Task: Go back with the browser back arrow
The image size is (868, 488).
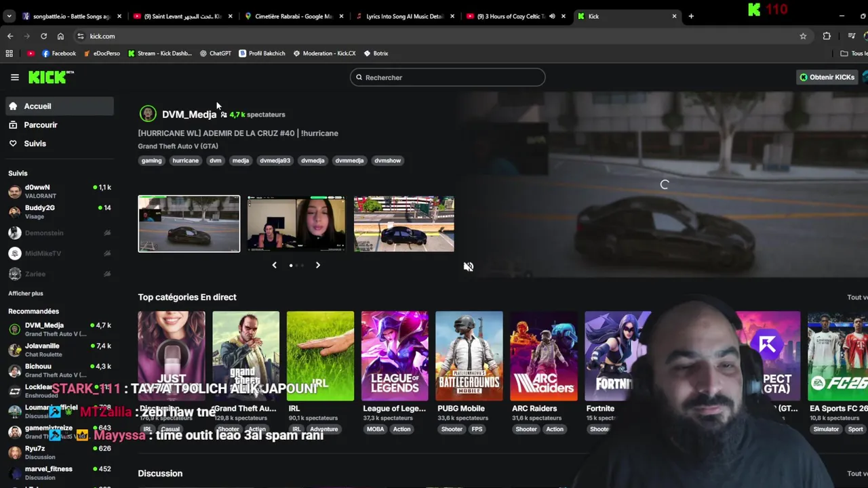Action: (10, 36)
